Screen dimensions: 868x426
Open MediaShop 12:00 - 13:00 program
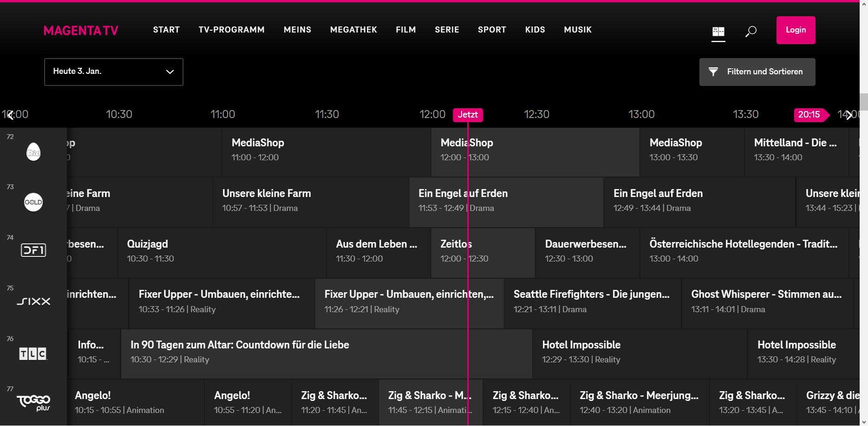click(535, 152)
